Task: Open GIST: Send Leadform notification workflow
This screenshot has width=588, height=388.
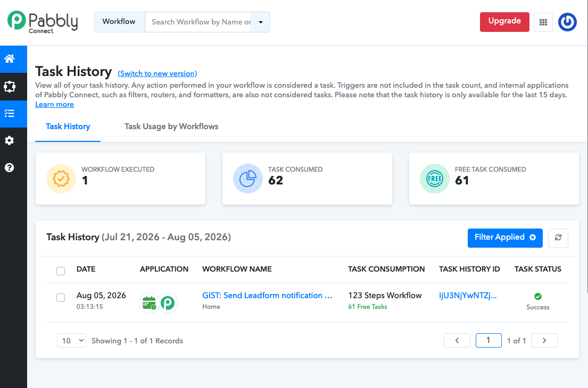Action: click(x=267, y=296)
